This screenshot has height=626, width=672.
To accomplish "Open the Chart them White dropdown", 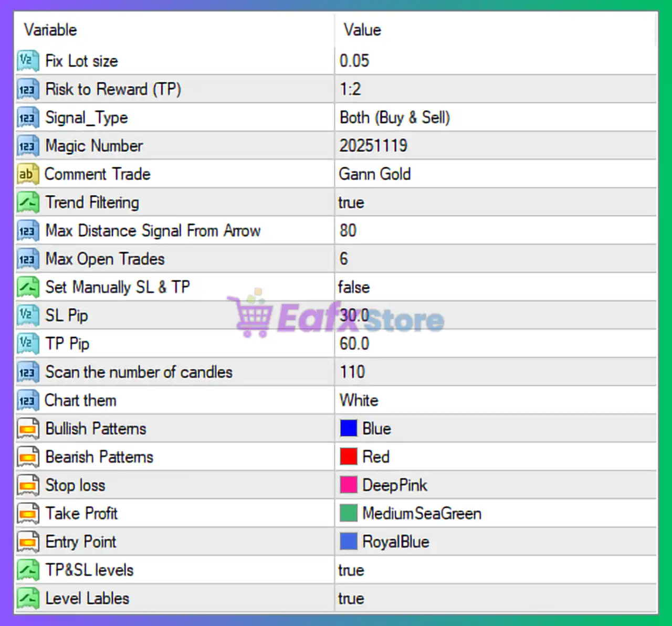I will pyautogui.click(x=359, y=400).
